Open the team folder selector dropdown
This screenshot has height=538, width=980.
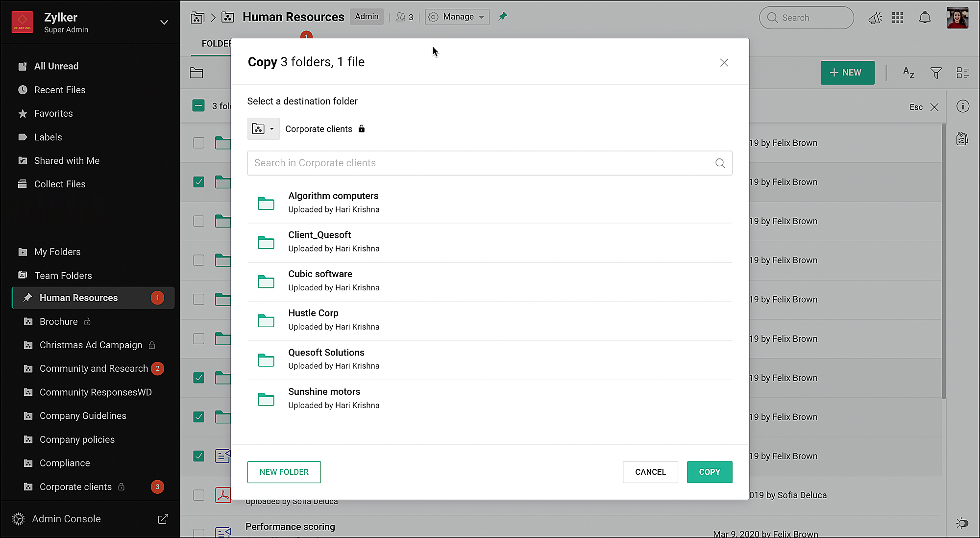263,129
